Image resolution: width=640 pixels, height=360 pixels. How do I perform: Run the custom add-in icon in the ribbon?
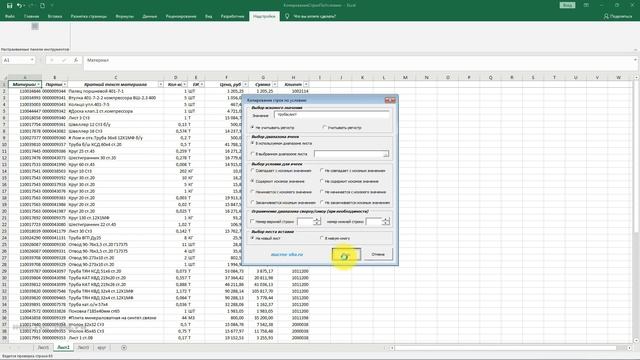pyautogui.click(x=35, y=27)
